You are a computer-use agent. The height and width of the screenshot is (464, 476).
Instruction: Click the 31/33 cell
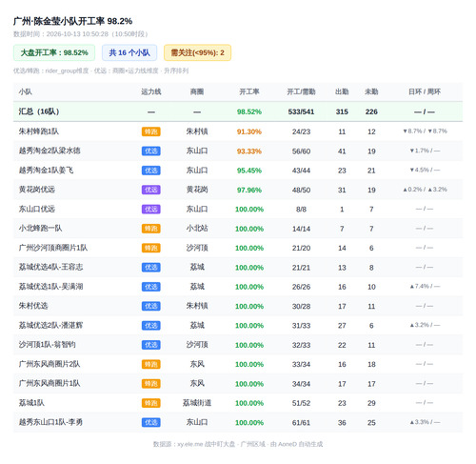[301, 326]
